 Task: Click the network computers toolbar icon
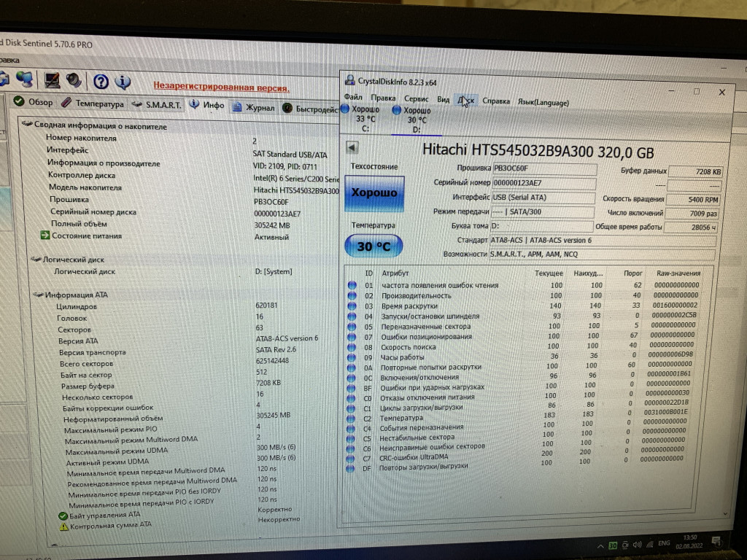[24, 79]
